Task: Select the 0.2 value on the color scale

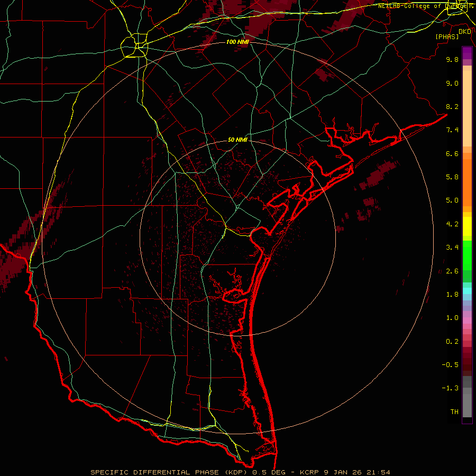Action: [452, 342]
